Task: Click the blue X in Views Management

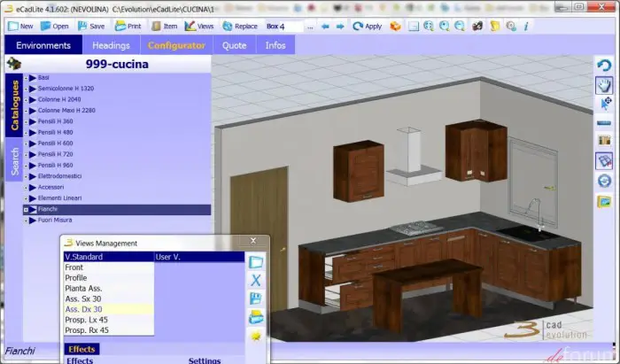Action: [x=256, y=280]
